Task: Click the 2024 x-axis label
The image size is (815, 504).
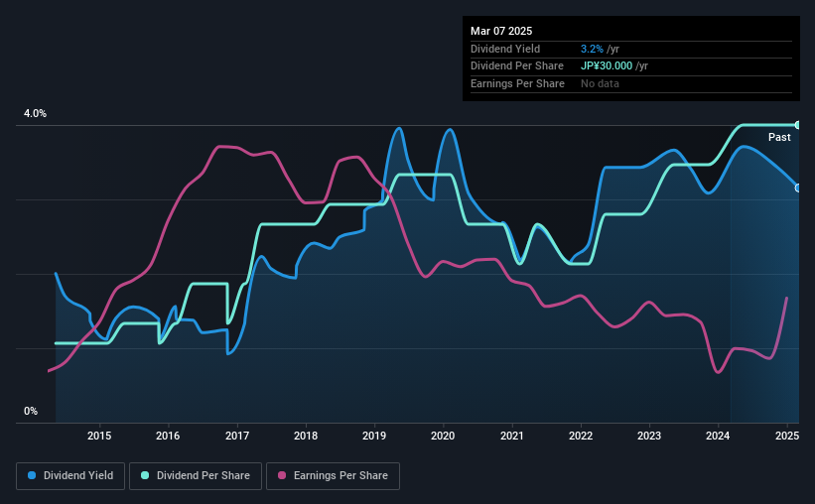Action: 718,436
